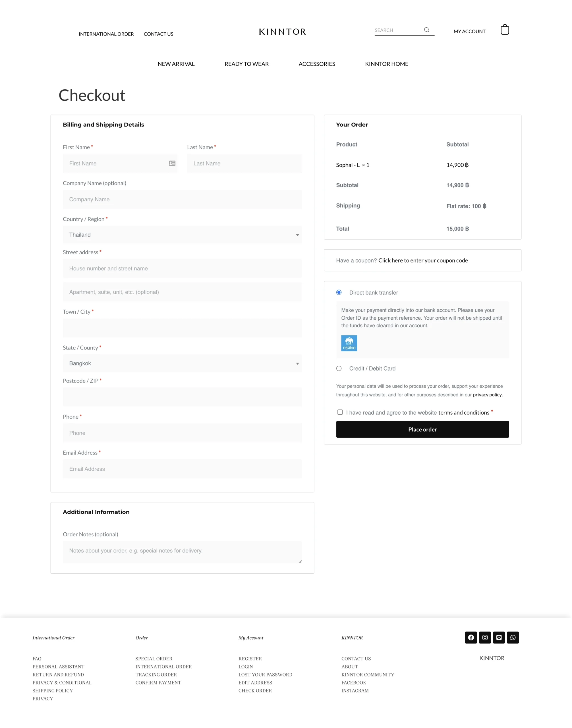Check the terms and conditions agreement box
This screenshot has width=572, height=728.
pos(340,412)
